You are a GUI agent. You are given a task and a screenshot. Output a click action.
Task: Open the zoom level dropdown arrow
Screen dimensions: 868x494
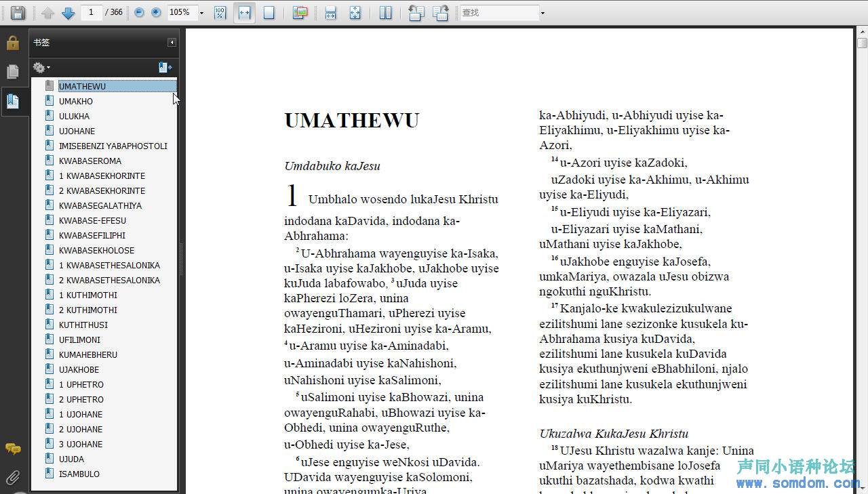pyautogui.click(x=201, y=13)
